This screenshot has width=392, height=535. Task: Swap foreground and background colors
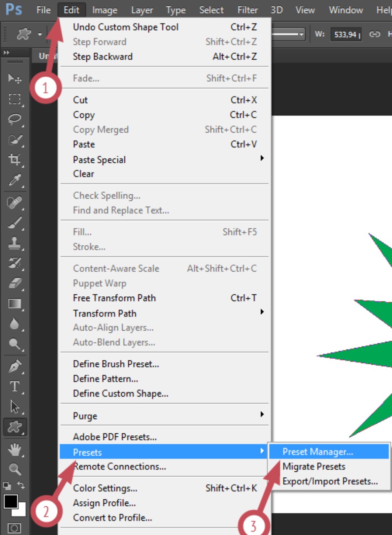click(21, 486)
